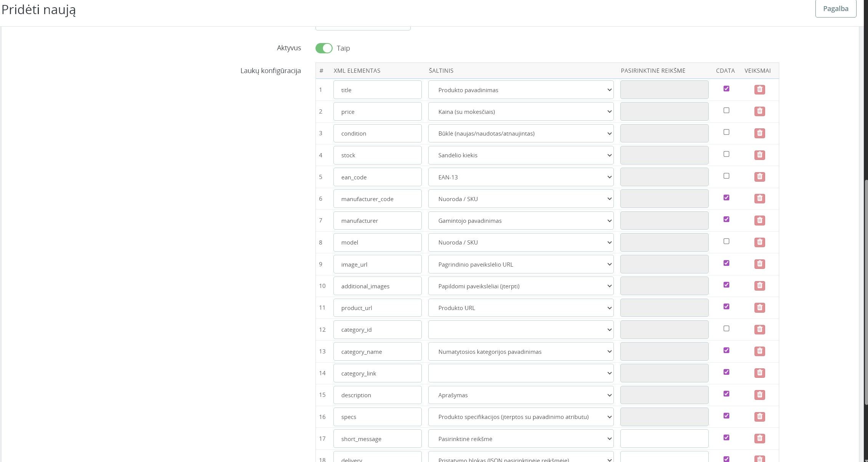
Task: Remove the short_message row
Action: (759, 438)
